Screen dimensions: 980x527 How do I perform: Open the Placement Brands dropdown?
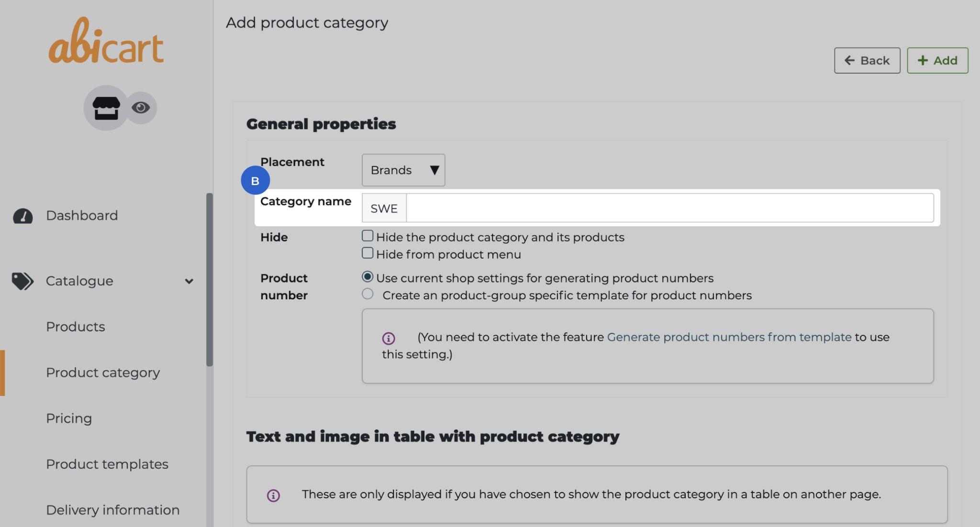click(403, 170)
